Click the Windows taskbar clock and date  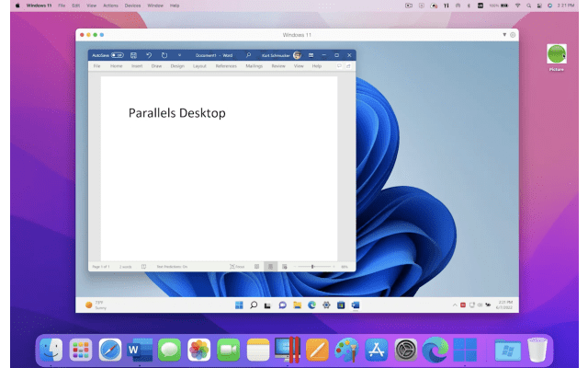(x=504, y=305)
